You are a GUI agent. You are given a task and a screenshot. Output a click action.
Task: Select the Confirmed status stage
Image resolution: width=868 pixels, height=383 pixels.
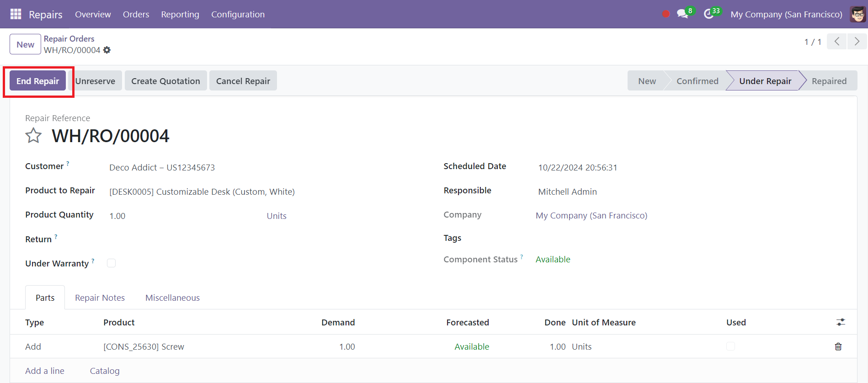click(697, 81)
